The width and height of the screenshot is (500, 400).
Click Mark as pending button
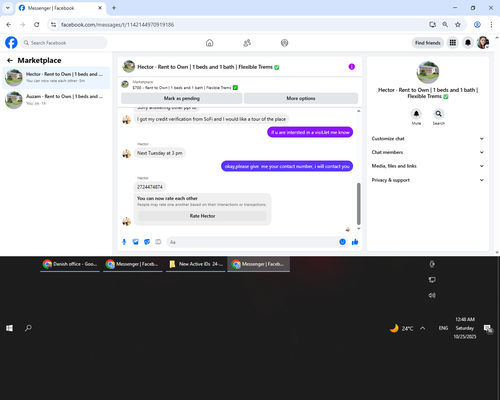click(x=182, y=98)
